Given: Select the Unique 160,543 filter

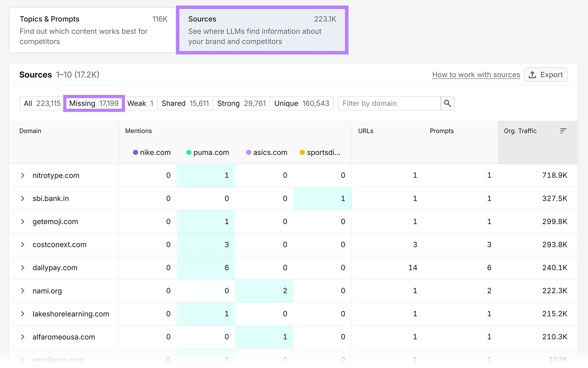Looking at the screenshot, I should pos(302,103).
